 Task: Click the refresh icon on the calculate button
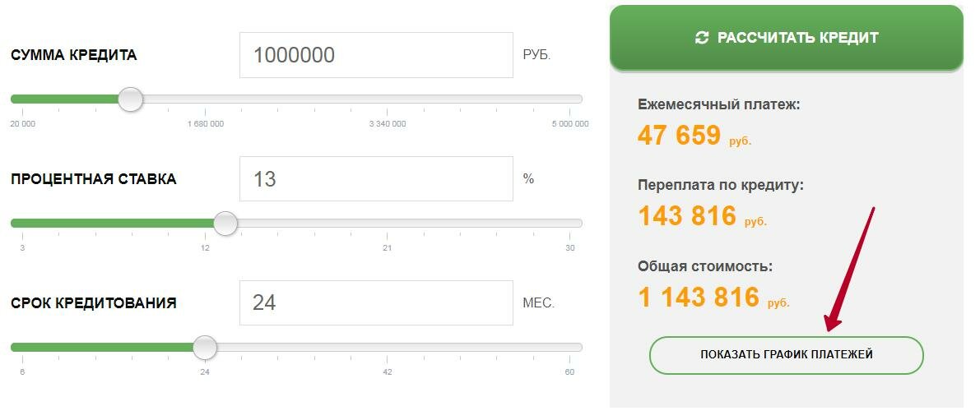701,38
